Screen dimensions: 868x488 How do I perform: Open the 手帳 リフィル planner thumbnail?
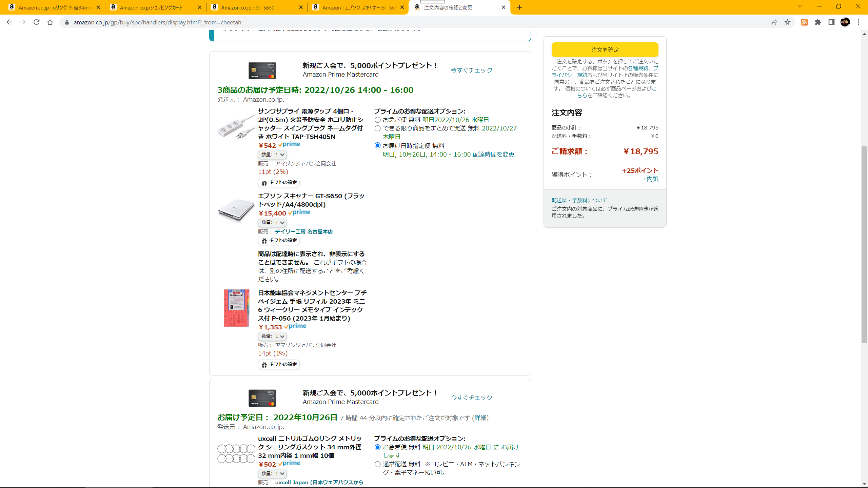point(236,308)
